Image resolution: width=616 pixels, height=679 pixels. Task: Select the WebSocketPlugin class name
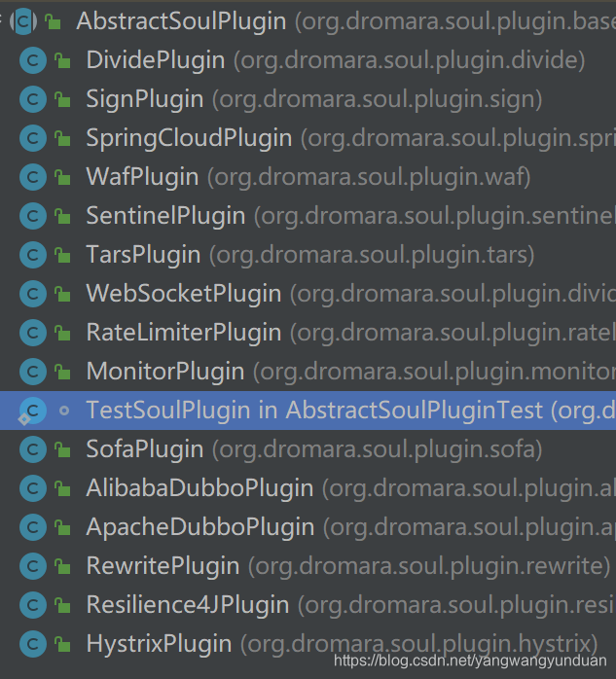(x=184, y=294)
